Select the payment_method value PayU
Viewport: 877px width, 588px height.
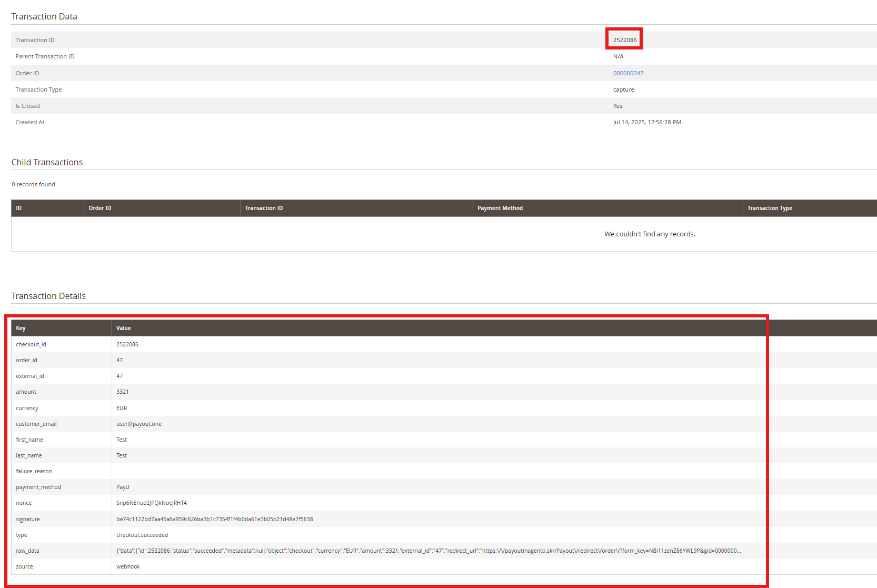click(x=123, y=487)
